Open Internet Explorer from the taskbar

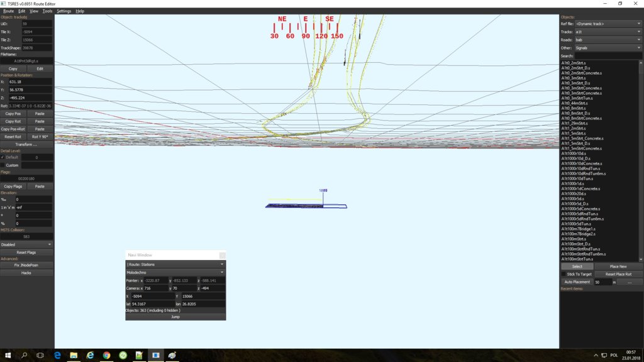coord(90,355)
